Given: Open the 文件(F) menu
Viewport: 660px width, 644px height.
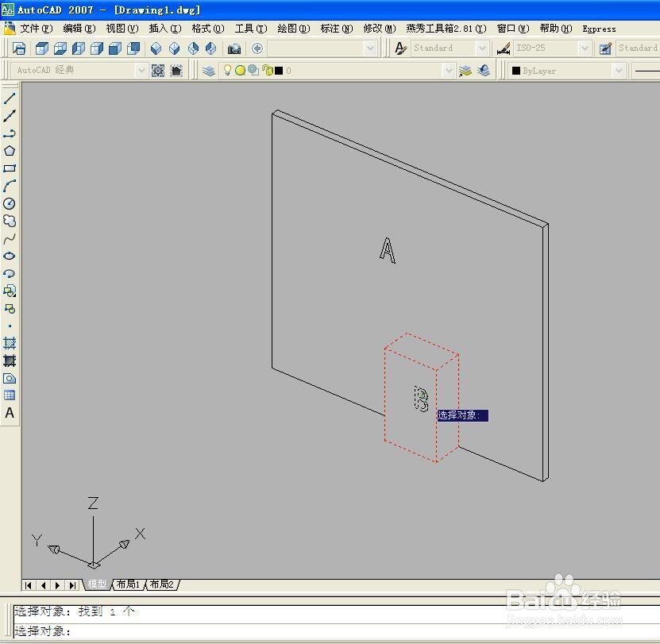Looking at the screenshot, I should pyautogui.click(x=37, y=29).
